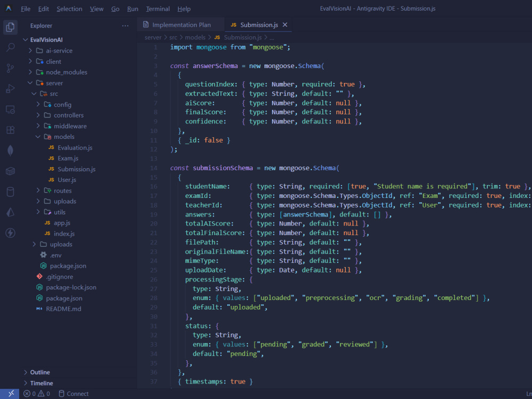Expand the client folder
The width and height of the screenshot is (532, 399).
click(30, 61)
